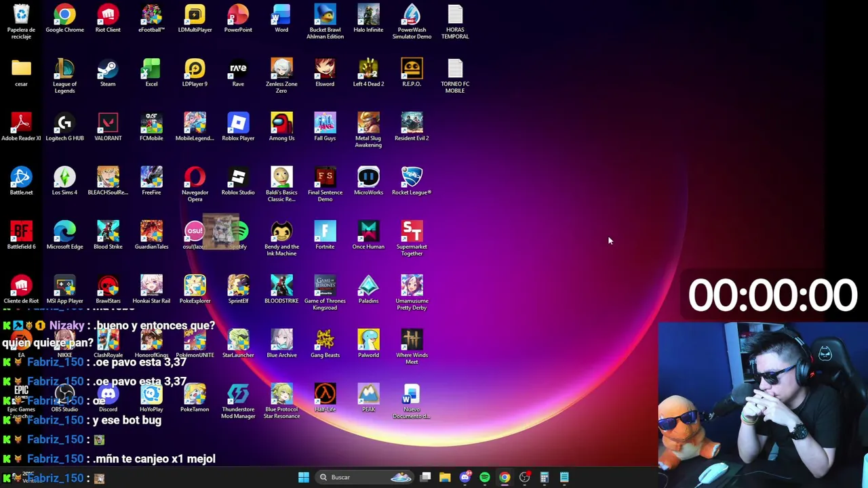
Task: Select the Zenless Zone Zero icon
Action: coord(281,76)
